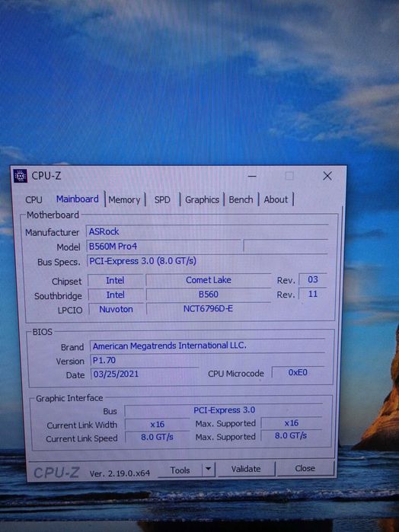
Task: Click Max. Supported link width x16 value
Action: click(292, 422)
